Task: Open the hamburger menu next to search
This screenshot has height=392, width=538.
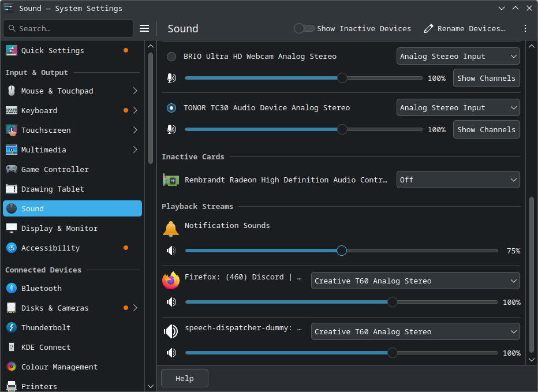Action: coord(144,28)
